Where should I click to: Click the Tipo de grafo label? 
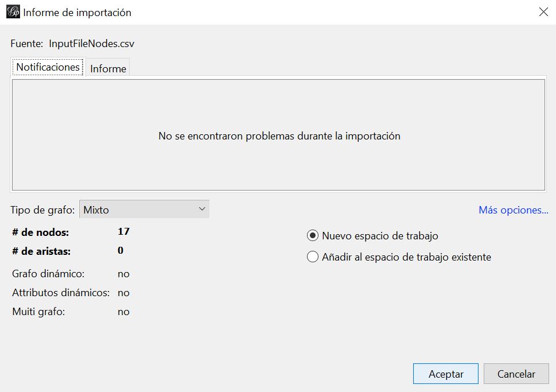42,210
